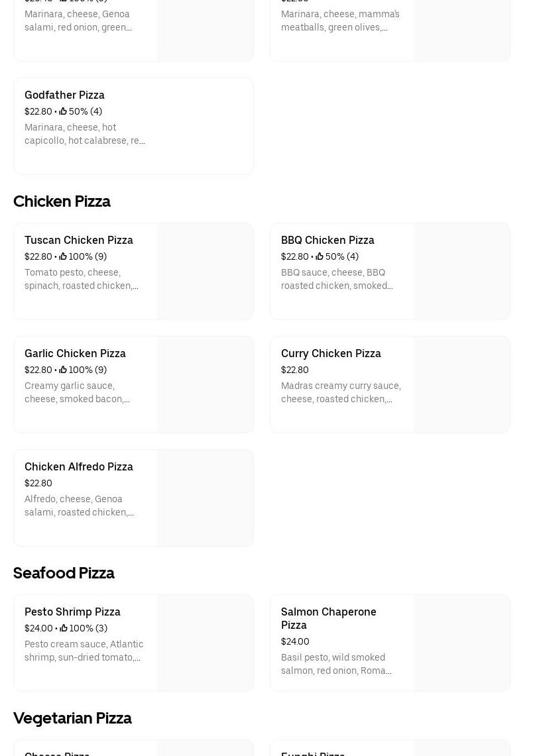The image size is (533, 756).
Task: Click the Pesto Shrimp Pizza image thumbnail
Action: (x=206, y=643)
